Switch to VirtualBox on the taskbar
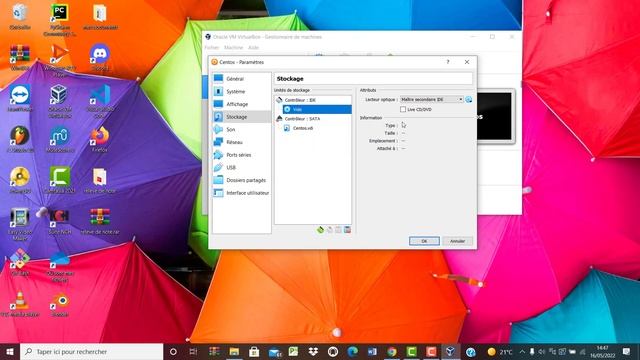 450,352
